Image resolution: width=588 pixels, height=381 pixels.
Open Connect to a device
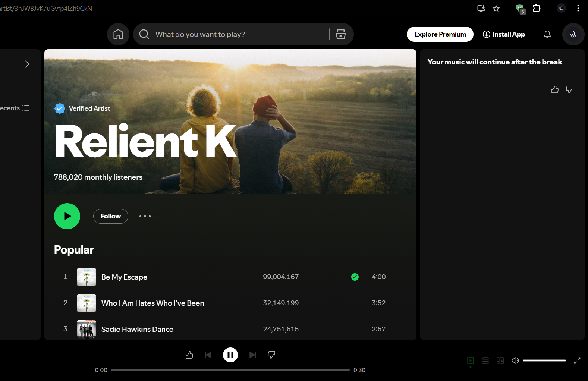coord(500,360)
